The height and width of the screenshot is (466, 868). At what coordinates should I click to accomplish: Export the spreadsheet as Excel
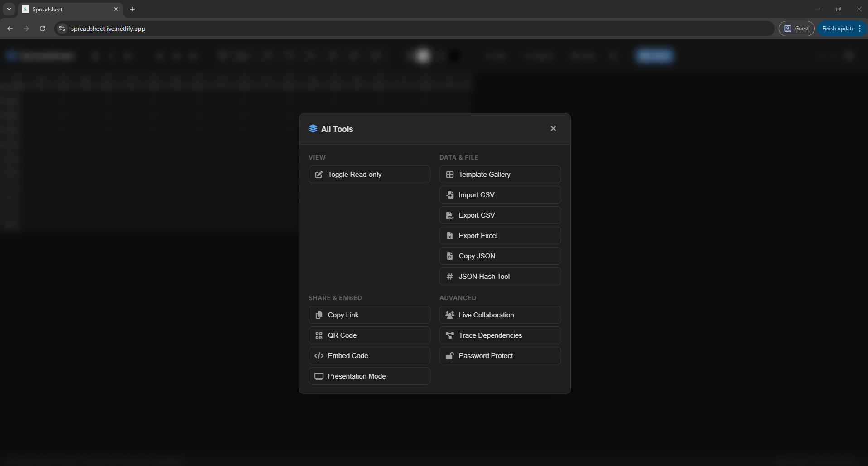click(500, 235)
